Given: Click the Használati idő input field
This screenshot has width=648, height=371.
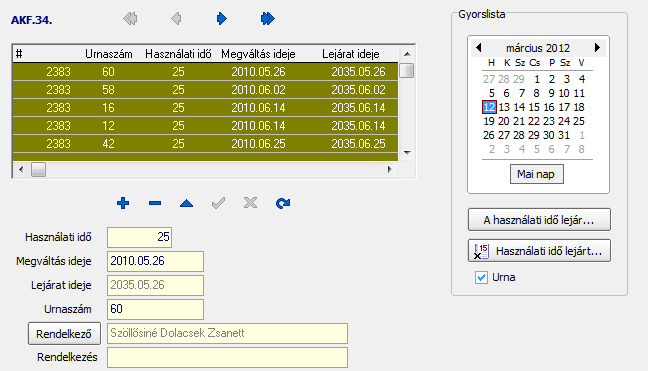Looking at the screenshot, I should pos(139,237).
